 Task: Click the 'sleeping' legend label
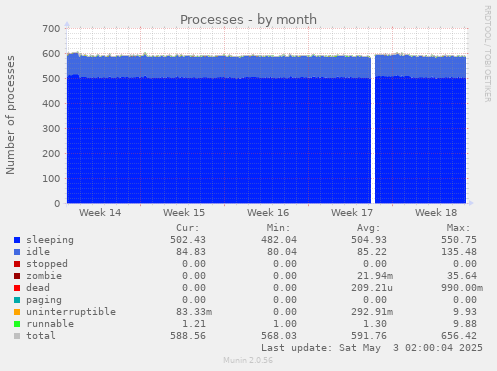[50, 240]
